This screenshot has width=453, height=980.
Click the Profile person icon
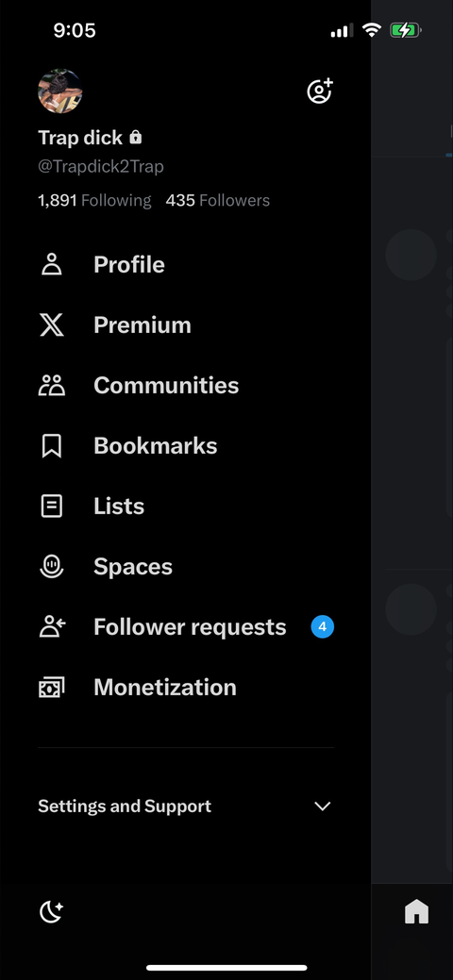(x=51, y=264)
